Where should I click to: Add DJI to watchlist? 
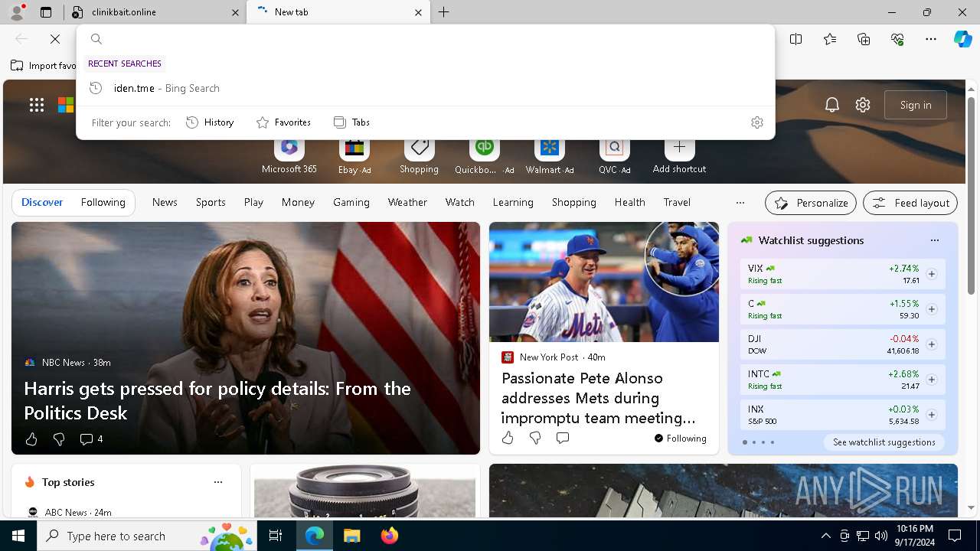[931, 344]
